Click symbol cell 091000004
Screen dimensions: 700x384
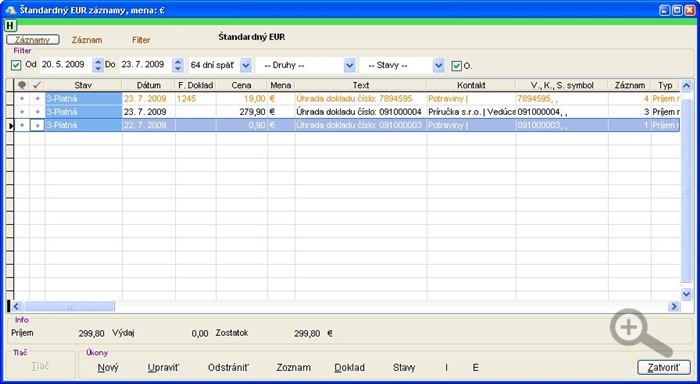coord(562,112)
